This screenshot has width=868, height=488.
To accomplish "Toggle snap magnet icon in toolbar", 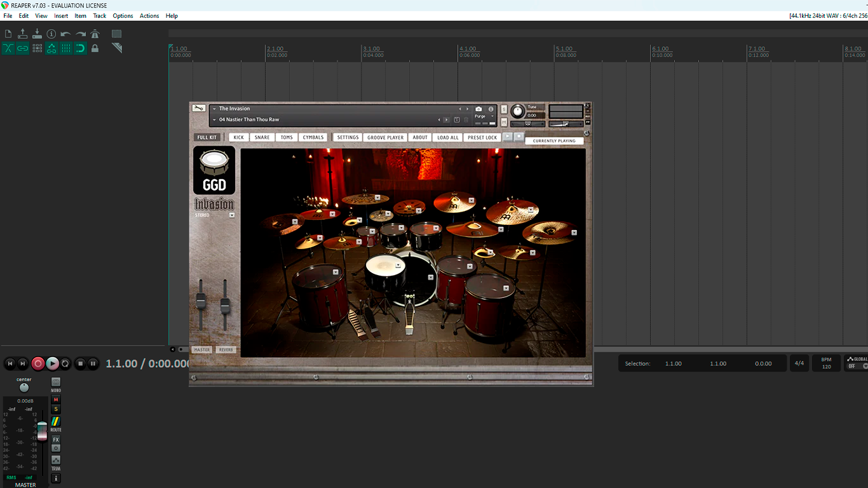I will click(x=81, y=48).
